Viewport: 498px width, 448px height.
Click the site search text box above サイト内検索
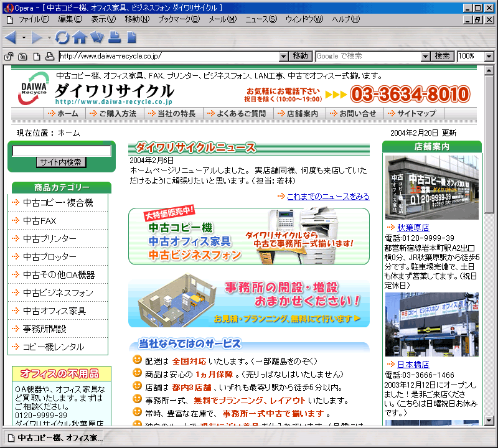(x=62, y=151)
